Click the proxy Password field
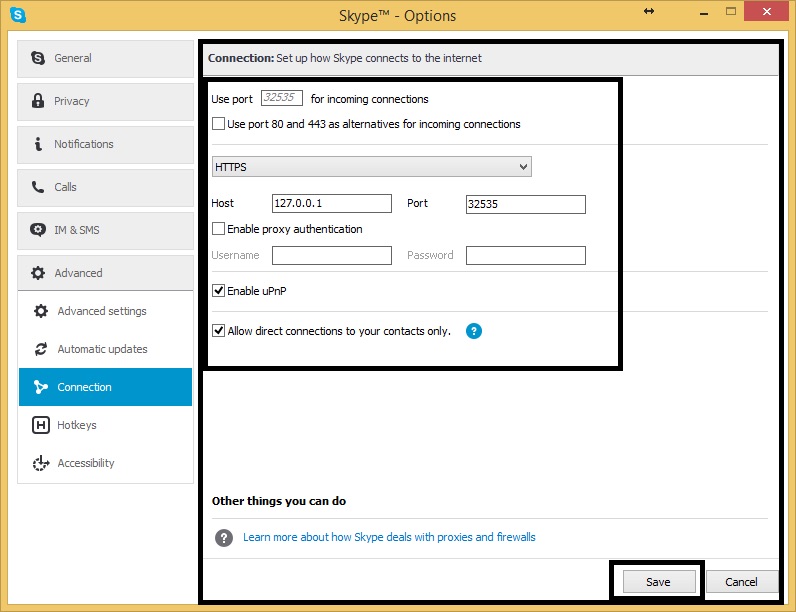796x612 pixels. pyautogui.click(x=526, y=255)
